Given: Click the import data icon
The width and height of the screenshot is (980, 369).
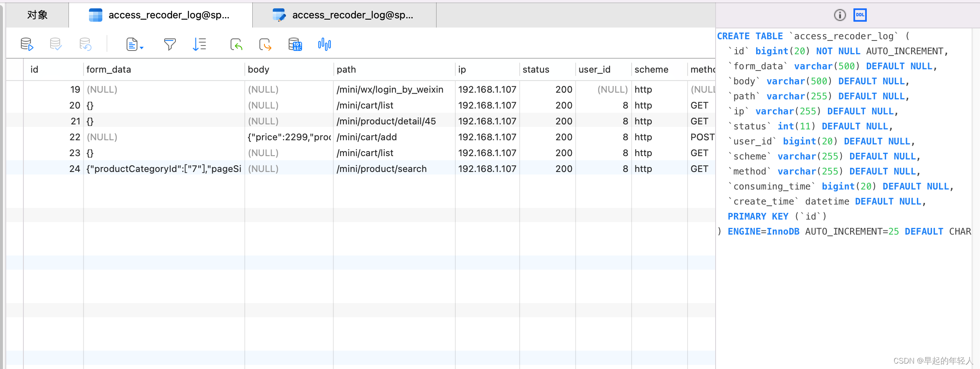Looking at the screenshot, I should (236, 44).
